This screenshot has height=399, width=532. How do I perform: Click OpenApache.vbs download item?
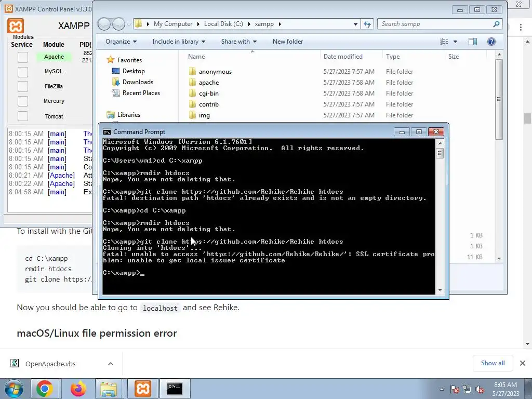pos(50,364)
